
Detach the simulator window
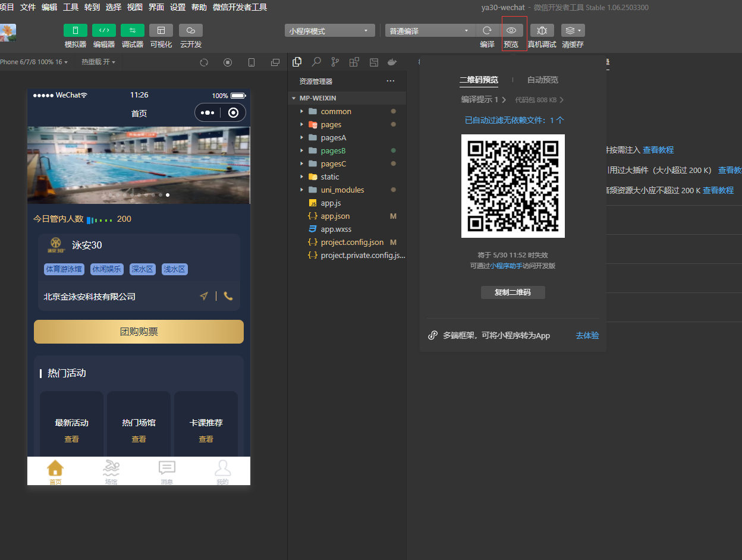pyautogui.click(x=275, y=62)
